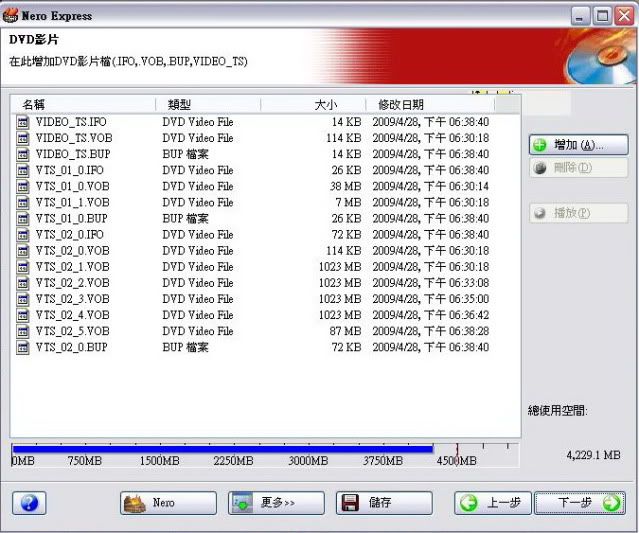Click the 7 MB size of VTS_01_1.VOB
Screen dimensions: 639x533
click(x=348, y=203)
